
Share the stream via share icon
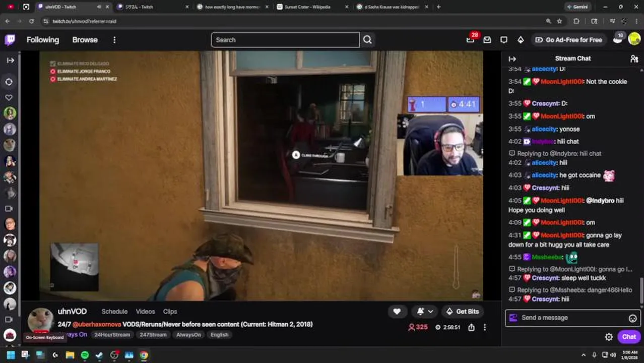click(471, 327)
